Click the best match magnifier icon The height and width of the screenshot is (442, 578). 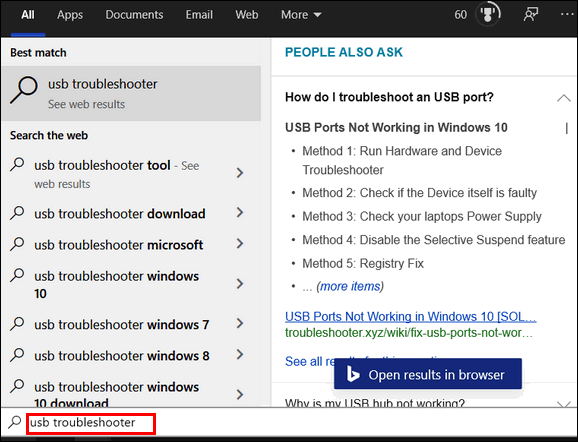tap(24, 90)
